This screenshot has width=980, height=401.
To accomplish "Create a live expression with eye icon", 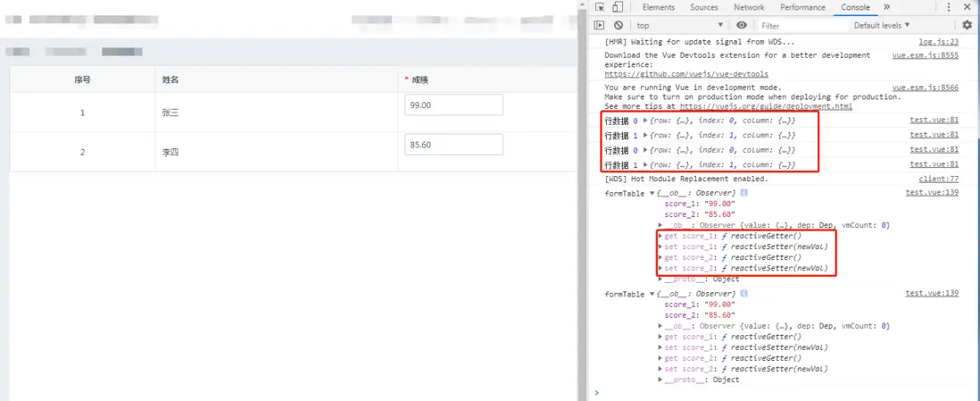I will (742, 26).
